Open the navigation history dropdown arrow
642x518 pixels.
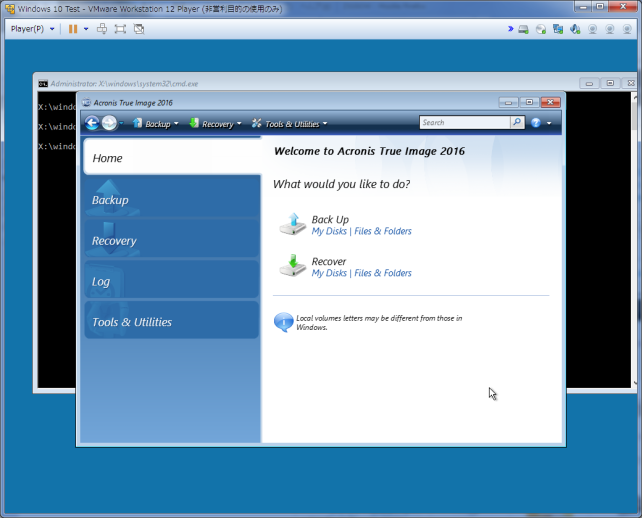coord(121,123)
